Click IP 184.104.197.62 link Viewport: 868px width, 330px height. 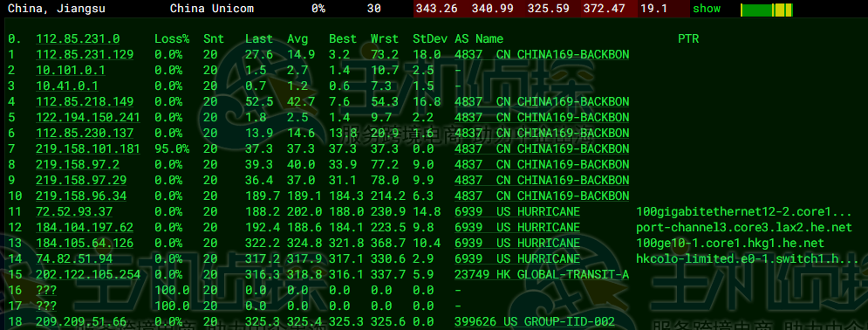(x=85, y=228)
